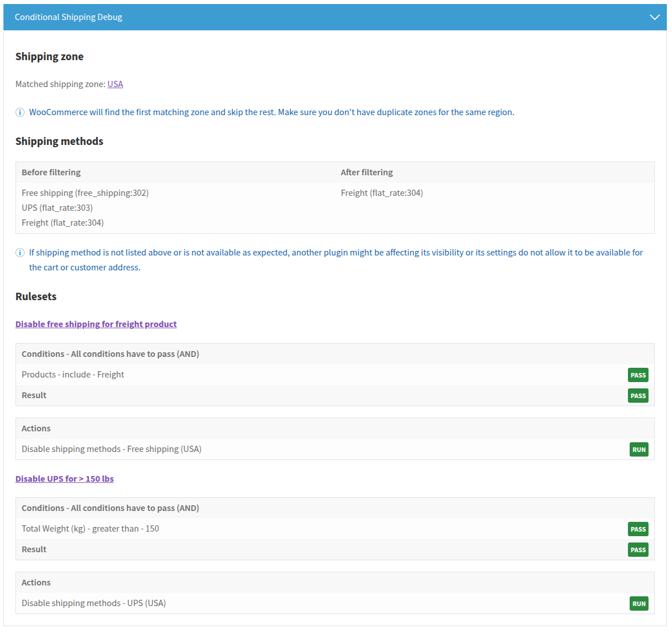
Task: Open 'Disable UPS for > 150 lbs' ruleset
Action: [65, 479]
